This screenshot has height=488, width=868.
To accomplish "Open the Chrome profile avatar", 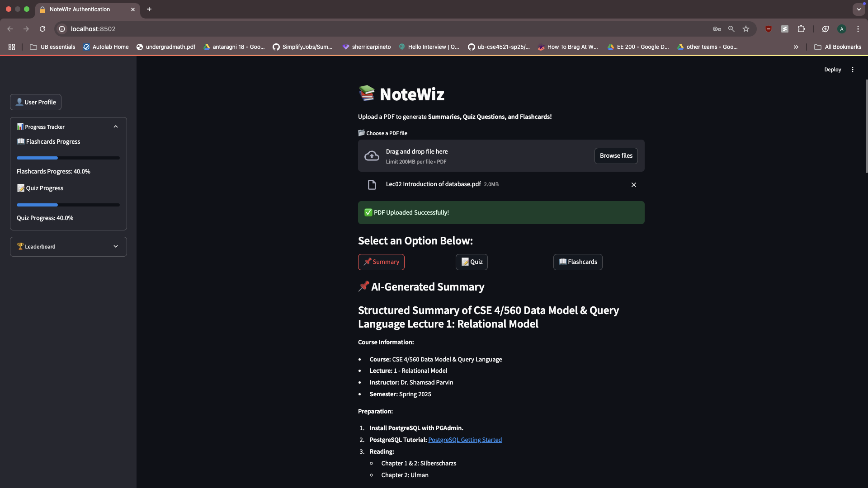I will pyautogui.click(x=841, y=29).
